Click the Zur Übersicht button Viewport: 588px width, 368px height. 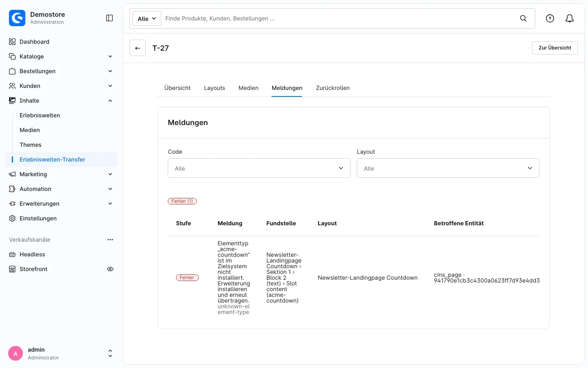(x=555, y=48)
